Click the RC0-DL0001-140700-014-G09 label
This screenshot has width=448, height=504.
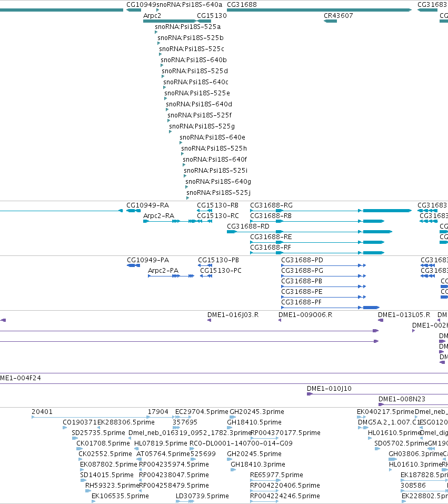point(241,443)
